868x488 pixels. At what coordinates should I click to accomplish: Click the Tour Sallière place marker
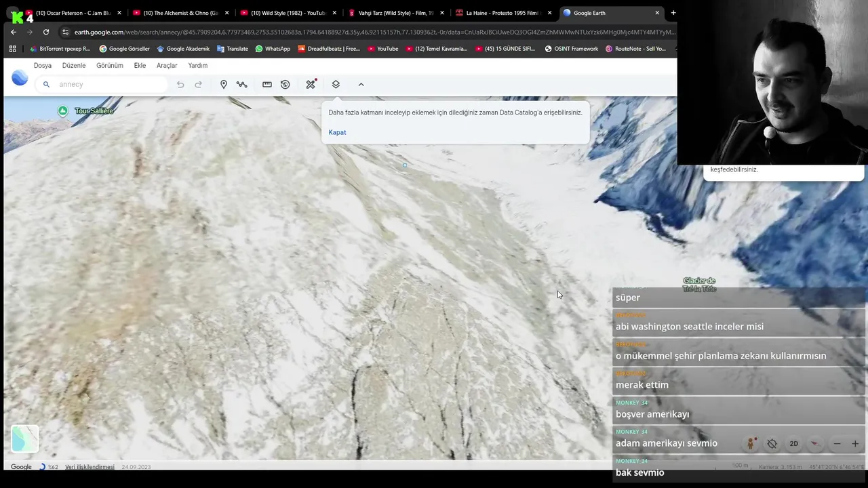coord(62,111)
